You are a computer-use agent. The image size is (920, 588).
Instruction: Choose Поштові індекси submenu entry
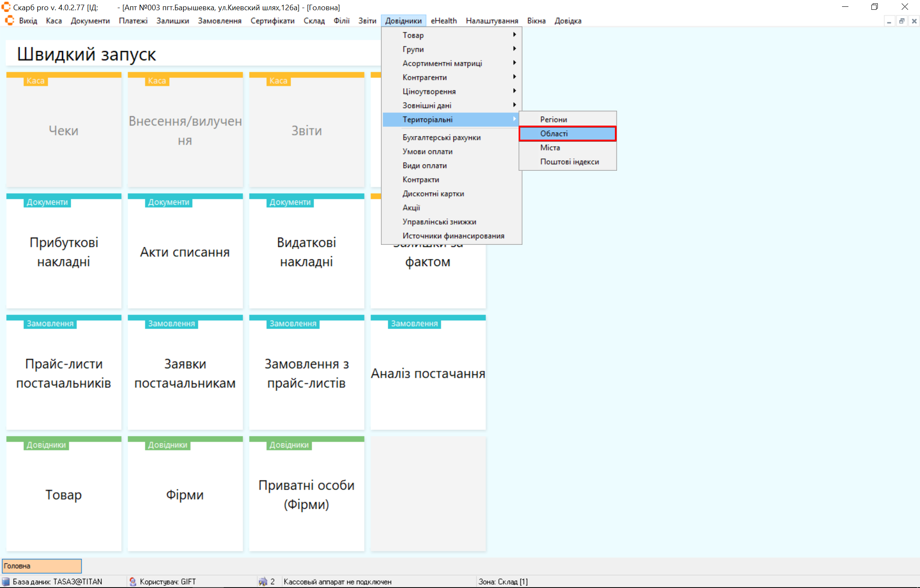569,162
